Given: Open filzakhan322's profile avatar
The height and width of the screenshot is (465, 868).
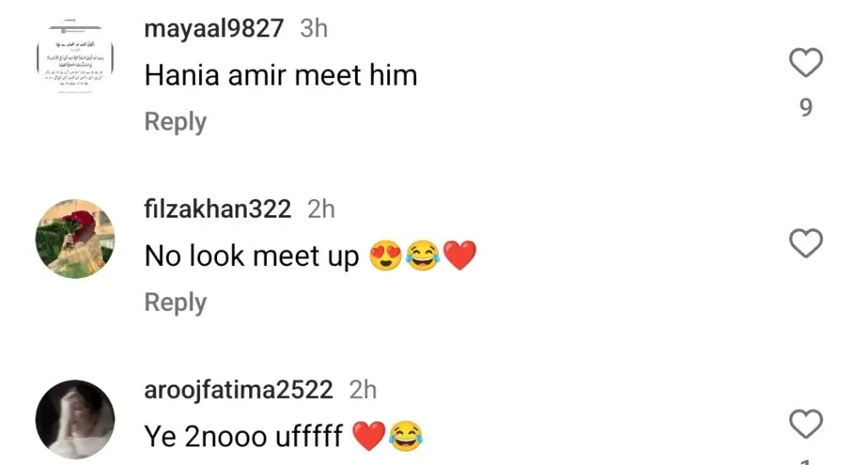Looking at the screenshot, I should [x=75, y=239].
